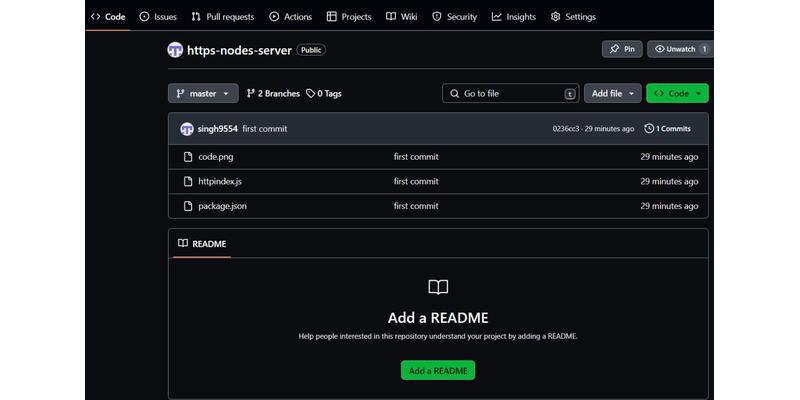
Task: Click the singh9554 commit author avatar
Action: 187,129
